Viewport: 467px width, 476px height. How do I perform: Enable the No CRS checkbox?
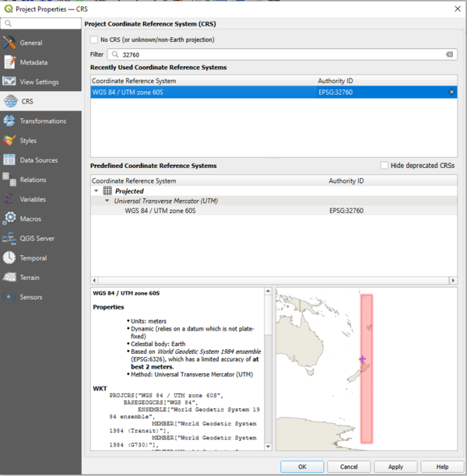click(x=94, y=40)
